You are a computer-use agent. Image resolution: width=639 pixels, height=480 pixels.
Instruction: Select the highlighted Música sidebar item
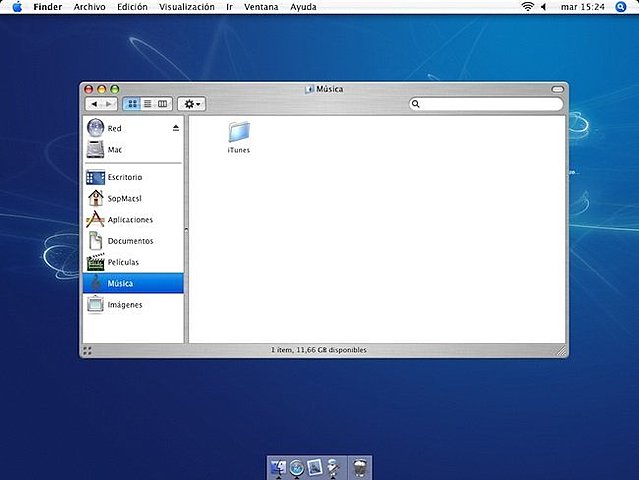133,283
